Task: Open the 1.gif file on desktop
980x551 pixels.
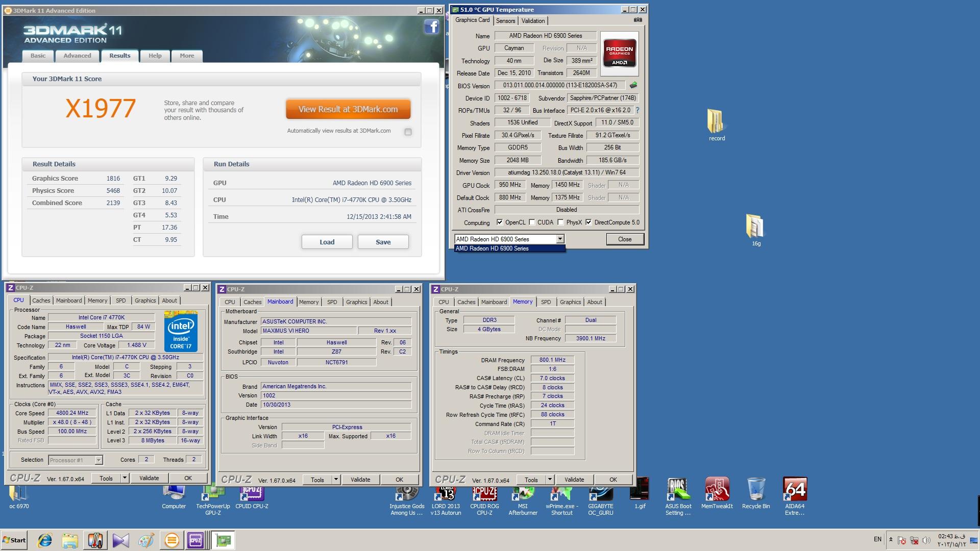Action: click(640, 494)
